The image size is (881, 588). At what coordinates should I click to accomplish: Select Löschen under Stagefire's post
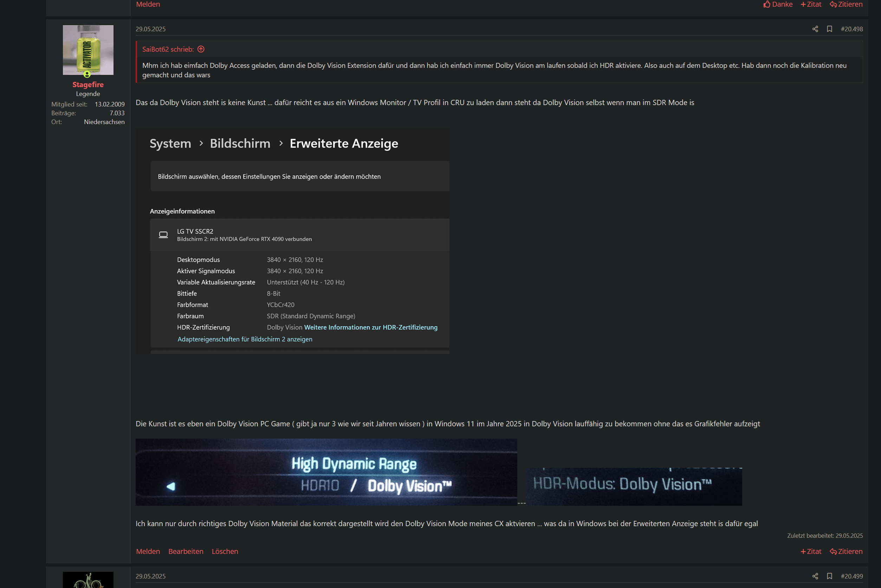tap(225, 551)
